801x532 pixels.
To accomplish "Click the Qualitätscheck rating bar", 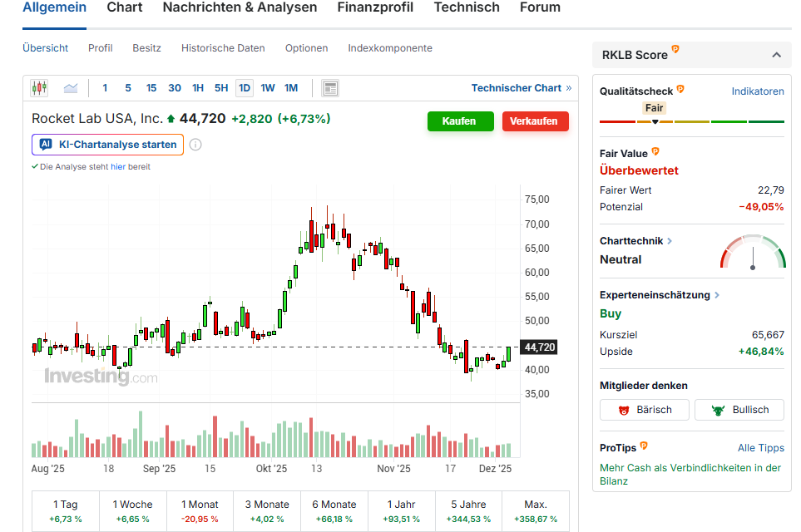I will tap(691, 122).
